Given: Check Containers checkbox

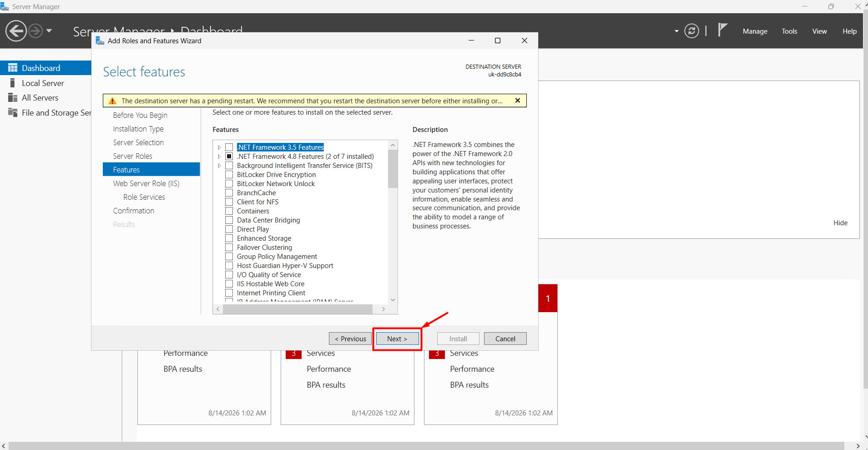Looking at the screenshot, I should [x=229, y=211].
